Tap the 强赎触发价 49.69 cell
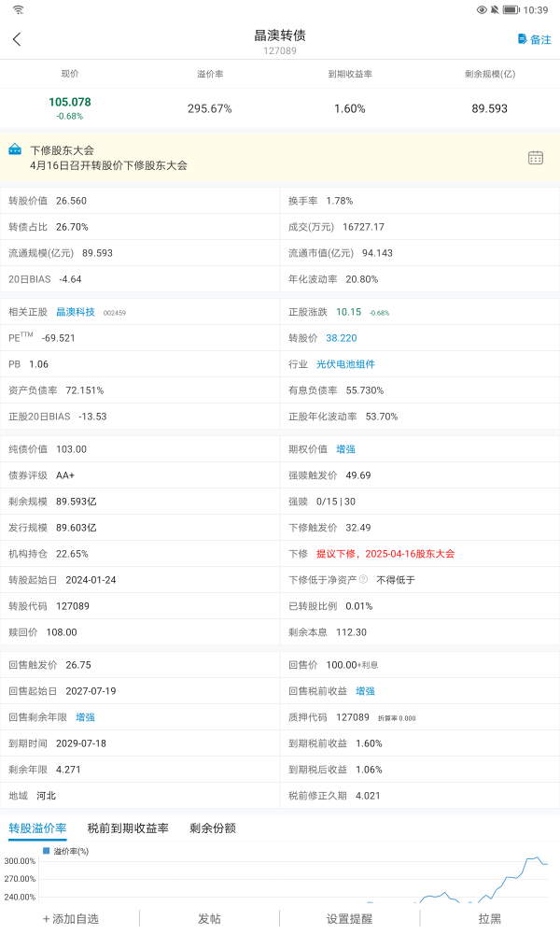This screenshot has height=934, width=560. tap(420, 475)
